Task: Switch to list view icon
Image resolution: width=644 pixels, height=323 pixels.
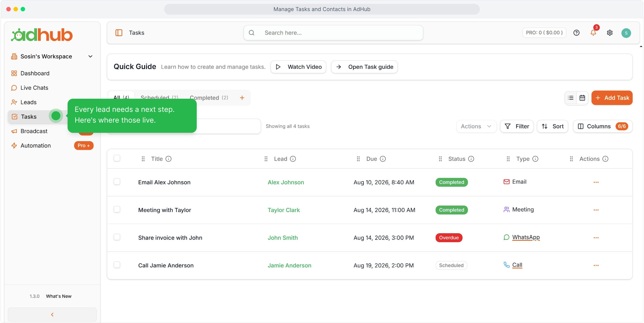Action: 571,98
